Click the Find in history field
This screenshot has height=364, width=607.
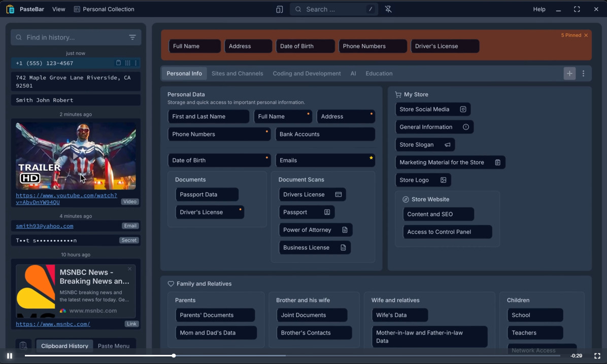coord(76,38)
